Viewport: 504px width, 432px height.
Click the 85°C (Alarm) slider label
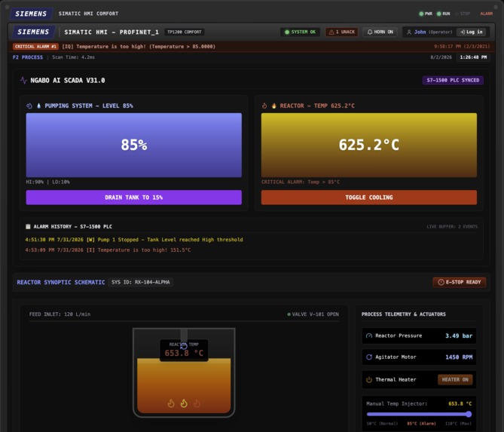[421, 424]
